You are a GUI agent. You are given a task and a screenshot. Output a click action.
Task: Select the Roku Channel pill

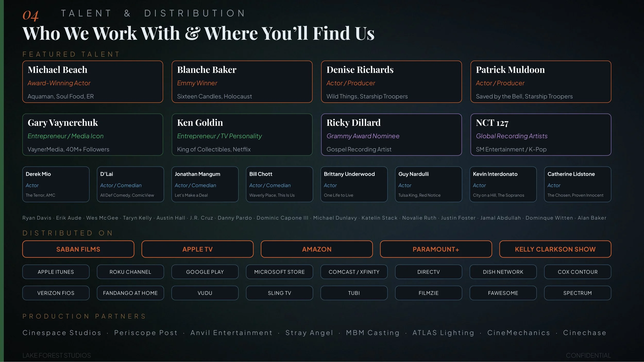click(130, 272)
